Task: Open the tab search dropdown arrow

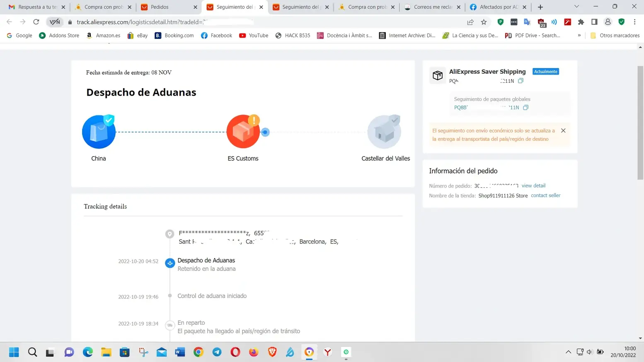Action: (576, 7)
